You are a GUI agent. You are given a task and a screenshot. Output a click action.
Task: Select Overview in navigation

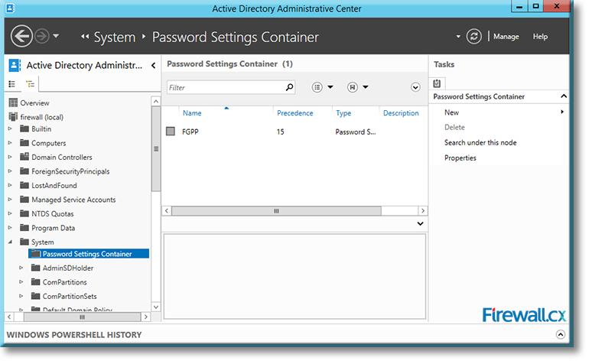[x=34, y=103]
